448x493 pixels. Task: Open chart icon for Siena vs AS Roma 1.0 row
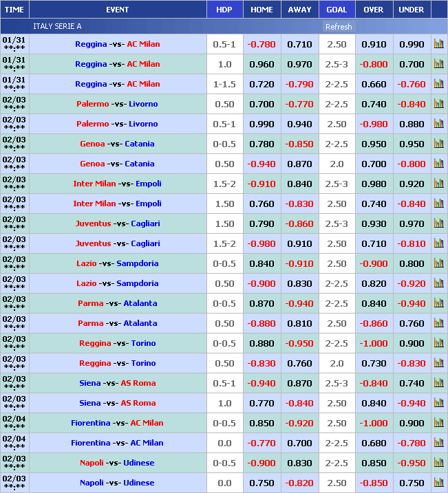point(438,403)
